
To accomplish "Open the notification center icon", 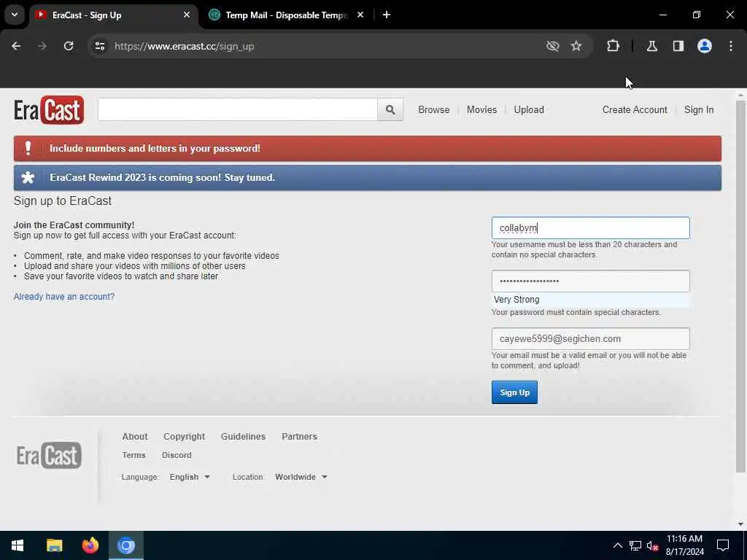I will tap(723, 545).
